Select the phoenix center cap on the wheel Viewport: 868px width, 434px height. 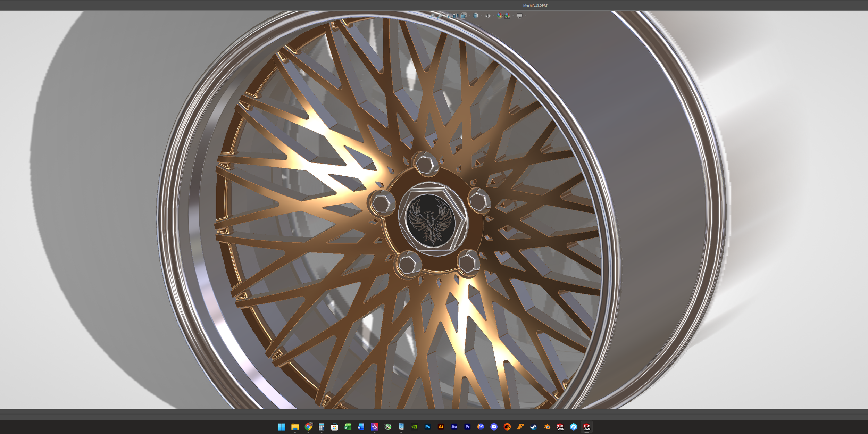pyautogui.click(x=432, y=220)
